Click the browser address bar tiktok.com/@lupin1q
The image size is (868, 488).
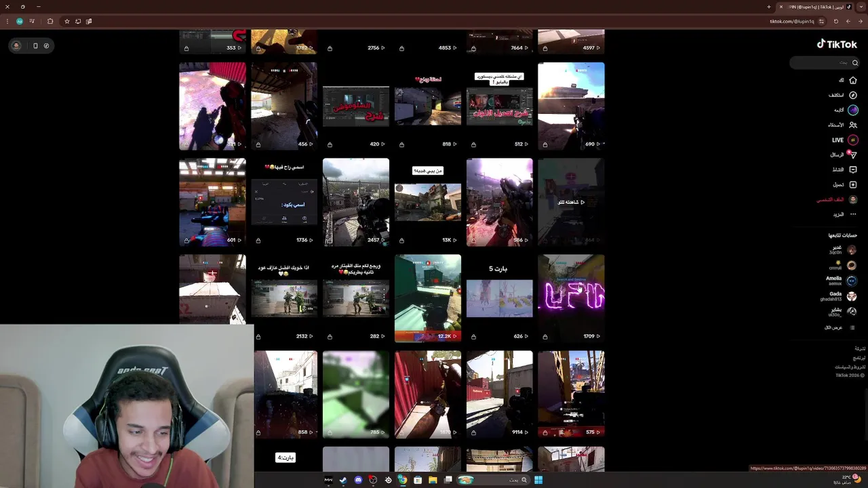coord(791,21)
